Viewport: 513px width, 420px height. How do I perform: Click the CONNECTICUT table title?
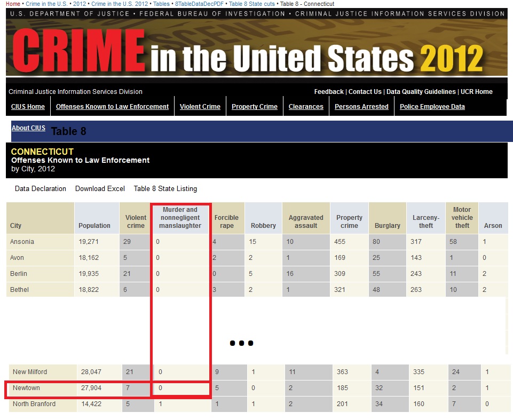click(x=42, y=152)
